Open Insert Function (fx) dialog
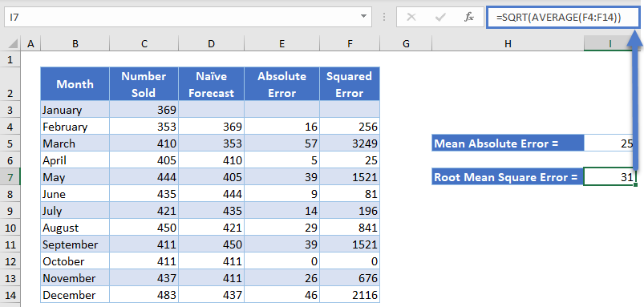The height and width of the screenshot is (307, 644). point(468,18)
